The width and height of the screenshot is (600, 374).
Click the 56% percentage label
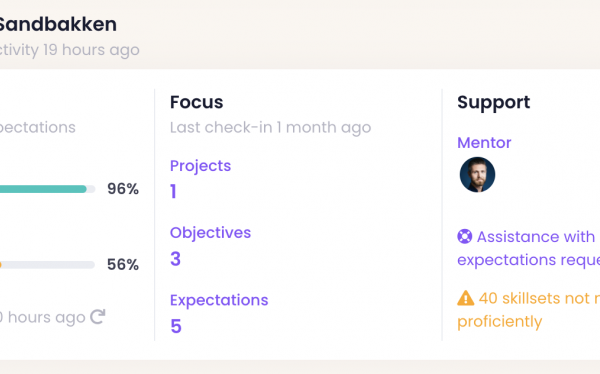tap(123, 265)
